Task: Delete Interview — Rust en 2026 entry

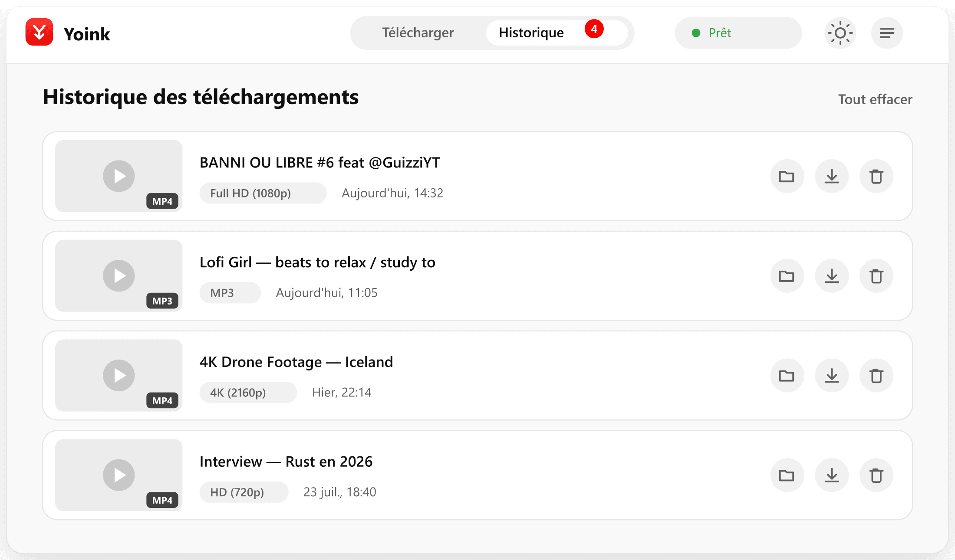Action: click(x=876, y=475)
